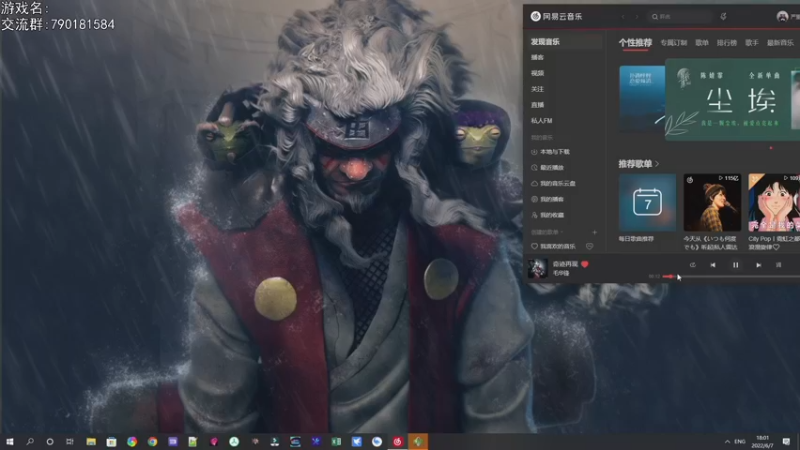The image size is (800, 450).
Task: Skip to the next track
Action: (759, 265)
